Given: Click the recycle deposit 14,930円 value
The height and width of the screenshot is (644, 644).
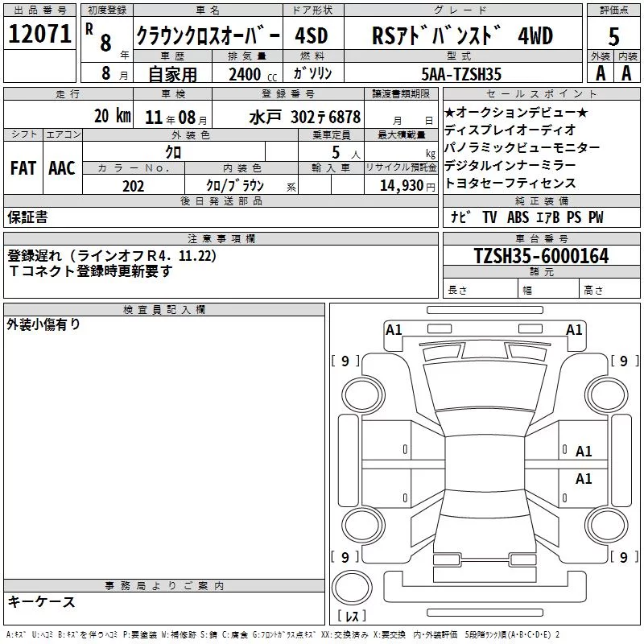Looking at the screenshot, I should pyautogui.click(x=407, y=186).
